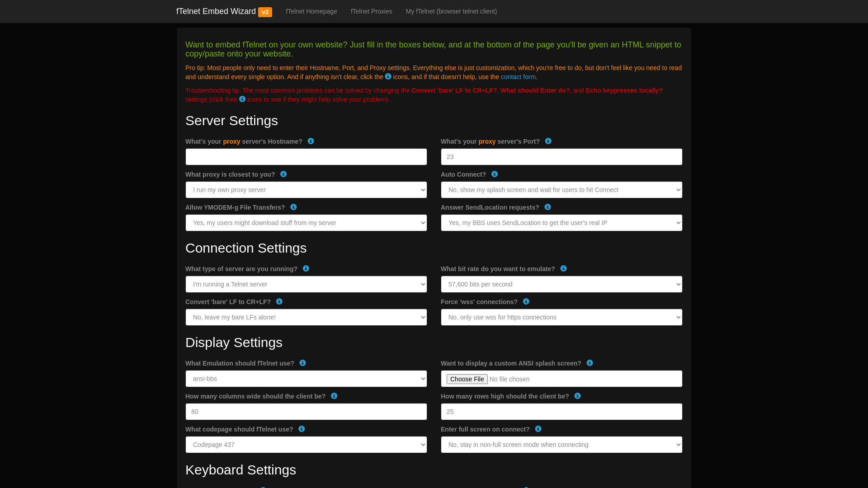The width and height of the screenshot is (868, 488).
Task: Click info icon for rows high setting
Action: click(x=577, y=396)
